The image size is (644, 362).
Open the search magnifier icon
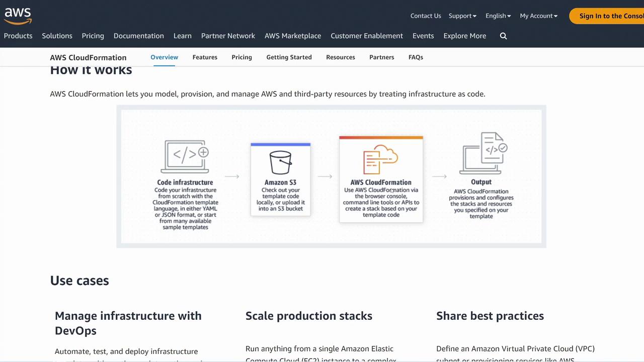(503, 36)
